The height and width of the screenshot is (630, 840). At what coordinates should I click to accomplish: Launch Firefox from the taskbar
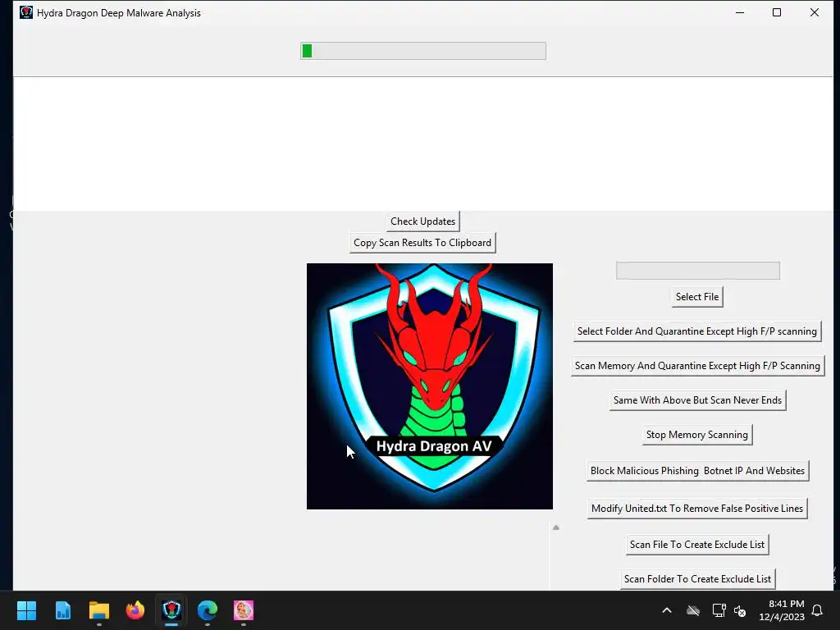pos(135,610)
